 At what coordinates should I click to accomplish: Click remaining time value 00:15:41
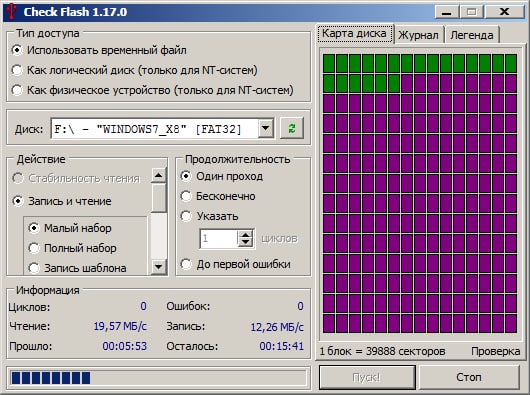click(282, 346)
